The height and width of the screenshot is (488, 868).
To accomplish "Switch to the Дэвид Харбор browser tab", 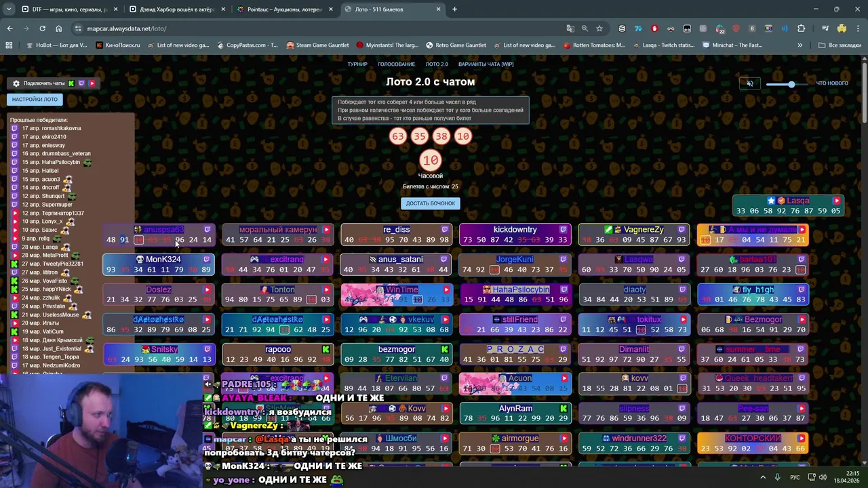I will pos(176,9).
